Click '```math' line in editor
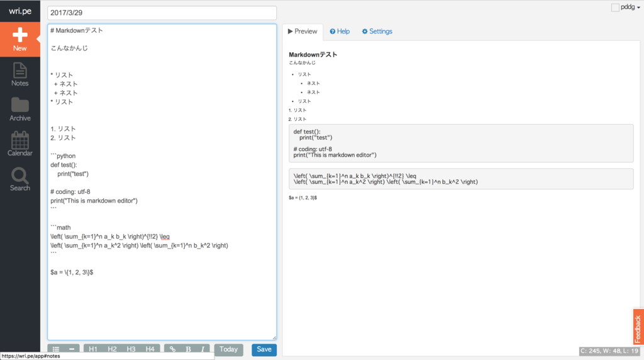Image resolution: width=644 pixels, height=360 pixels. coord(60,227)
